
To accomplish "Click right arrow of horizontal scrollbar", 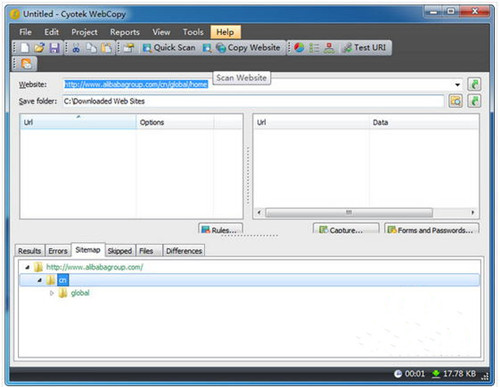I will click(473, 212).
